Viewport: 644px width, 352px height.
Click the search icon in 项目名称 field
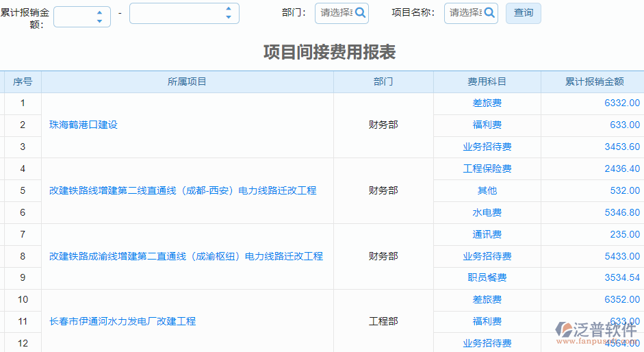click(489, 13)
